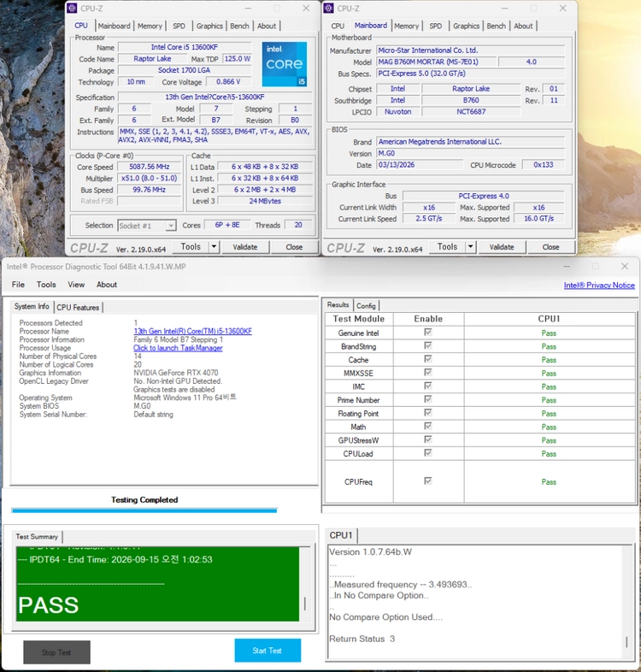
Task: Open the Tools menu in Intel Diagnostic Tool
Action: click(x=46, y=285)
